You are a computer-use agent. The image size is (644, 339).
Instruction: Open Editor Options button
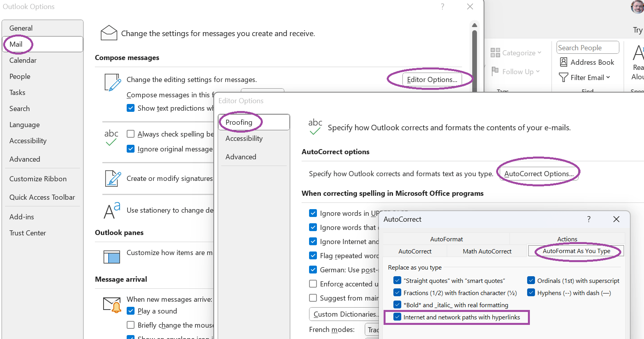[432, 79]
